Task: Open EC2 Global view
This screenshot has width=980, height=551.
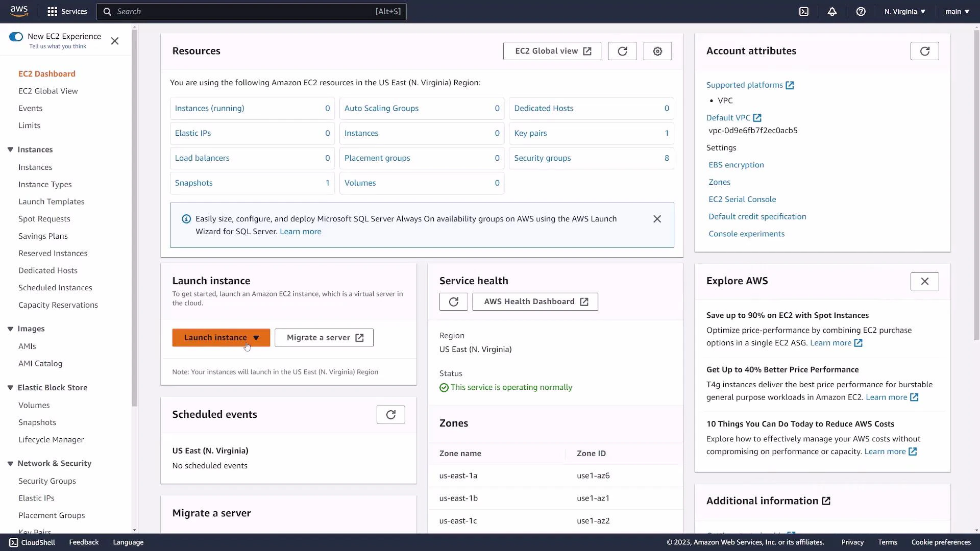Action: tap(552, 51)
